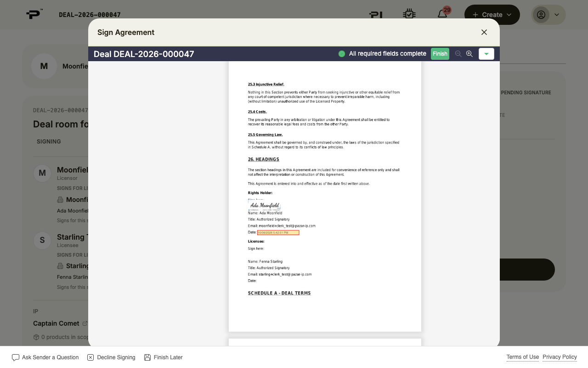Click the Captain Comet IP name
588x368 pixels.
pos(56,323)
